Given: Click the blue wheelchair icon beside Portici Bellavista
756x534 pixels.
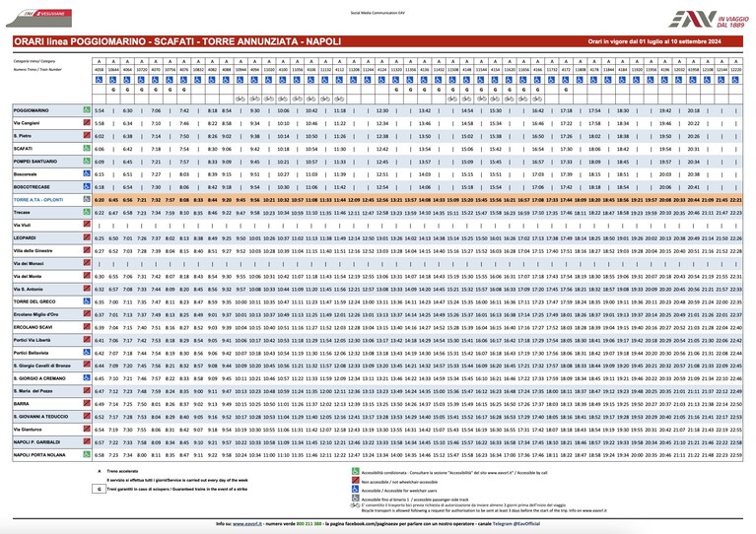Looking at the screenshot, I should tap(87, 353).
